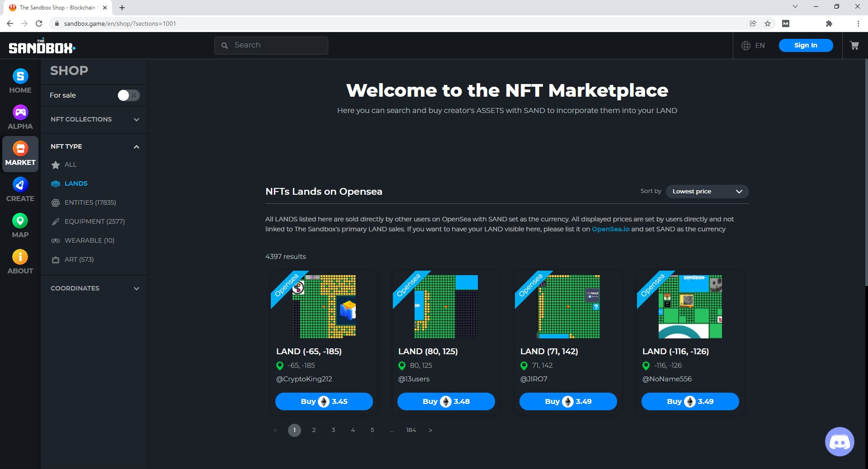Go to results page 2

point(314,430)
